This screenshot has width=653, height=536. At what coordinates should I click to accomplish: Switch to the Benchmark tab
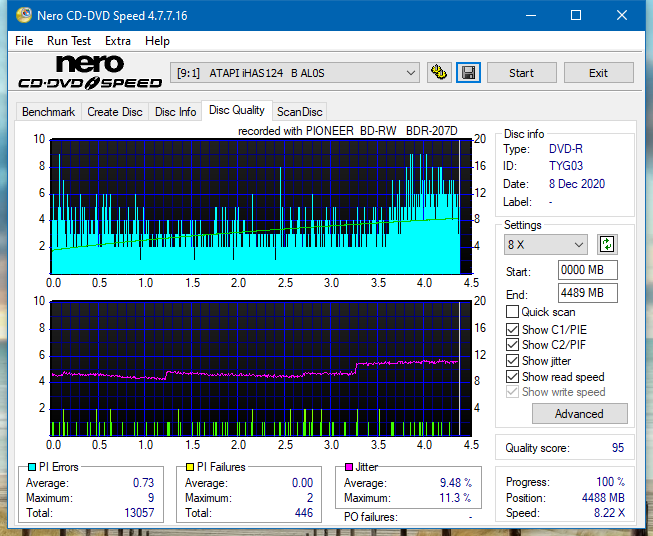48,112
